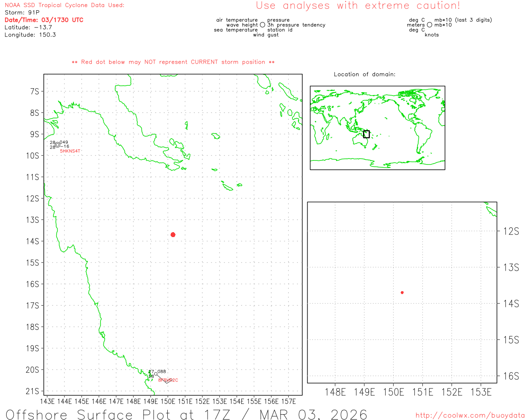Screen dimensions: 525x420
Task: Click 'Location of domain:' caption
Action: [364, 74]
